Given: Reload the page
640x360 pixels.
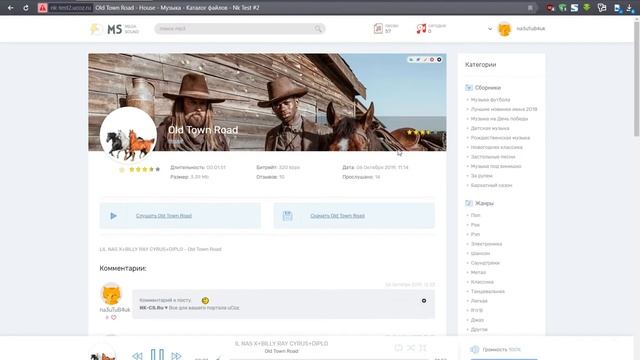Looking at the screenshot, I should point(26,8).
